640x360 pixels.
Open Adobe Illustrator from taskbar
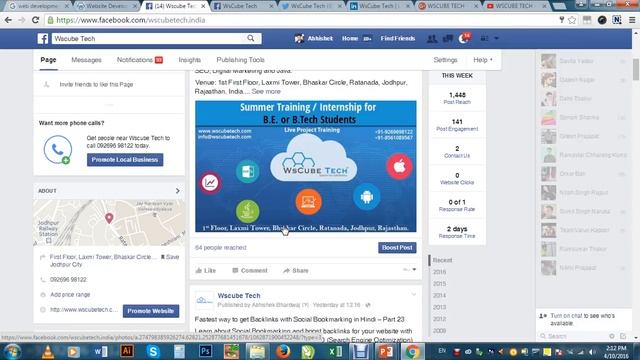pyautogui.click(x=127, y=351)
